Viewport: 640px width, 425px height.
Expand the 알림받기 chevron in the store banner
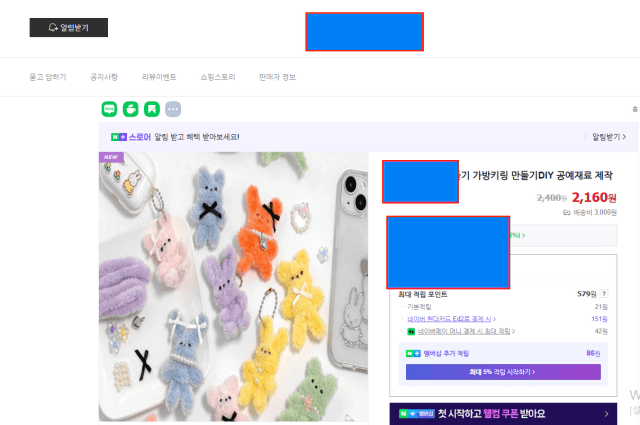coord(624,137)
